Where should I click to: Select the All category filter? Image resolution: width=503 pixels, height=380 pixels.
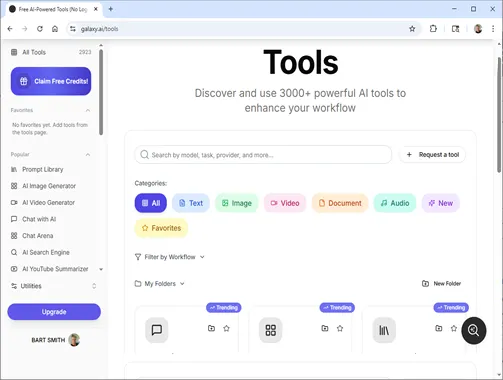coord(151,203)
